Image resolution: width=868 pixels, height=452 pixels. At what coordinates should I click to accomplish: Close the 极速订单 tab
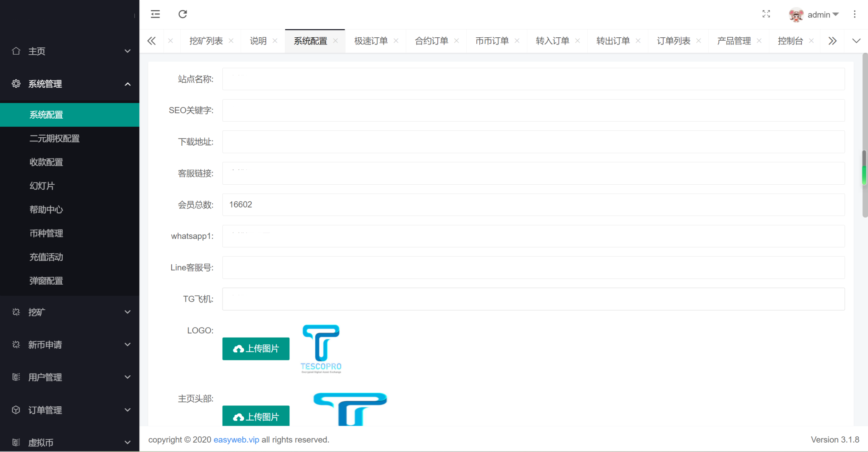tap(396, 41)
